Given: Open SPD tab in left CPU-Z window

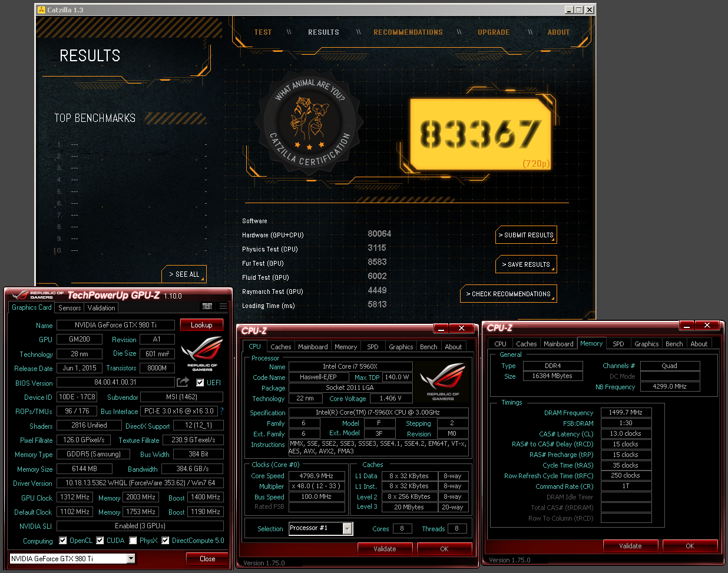Looking at the screenshot, I should [373, 347].
